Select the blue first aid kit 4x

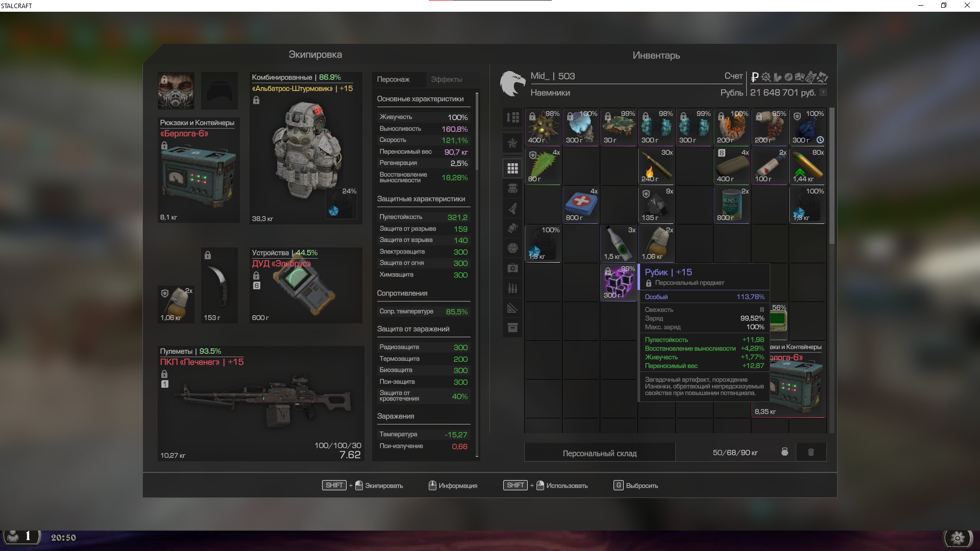(581, 205)
